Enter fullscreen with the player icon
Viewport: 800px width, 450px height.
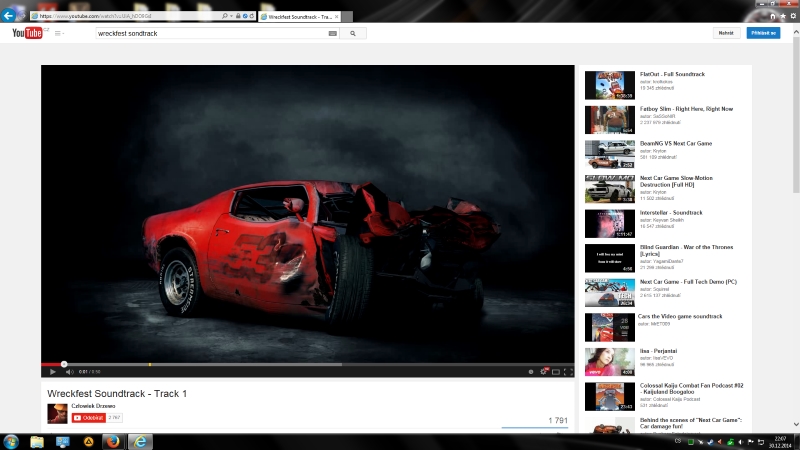[x=568, y=372]
